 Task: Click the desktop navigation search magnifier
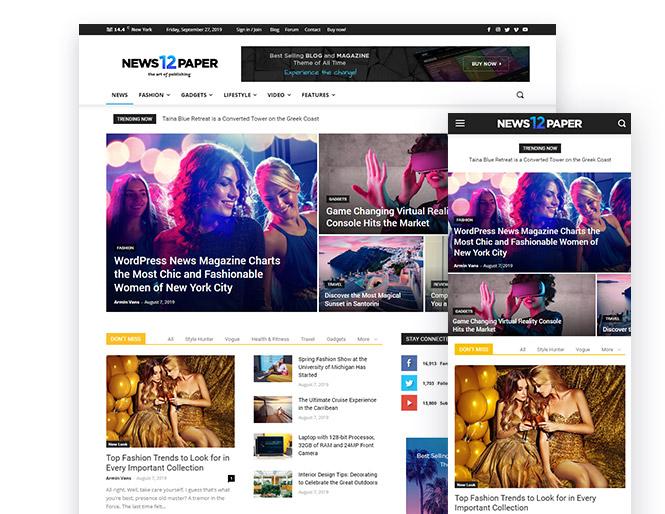520,95
